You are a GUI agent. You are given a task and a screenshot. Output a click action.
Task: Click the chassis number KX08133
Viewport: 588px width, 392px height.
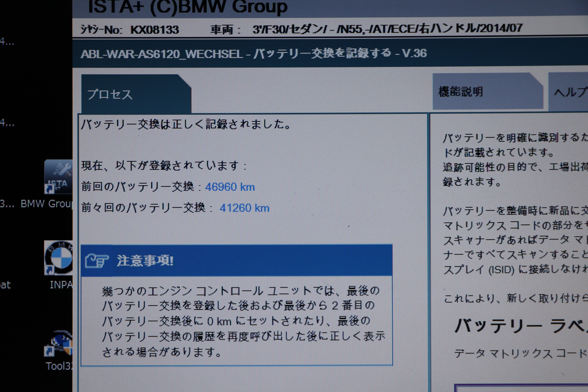tap(155, 30)
